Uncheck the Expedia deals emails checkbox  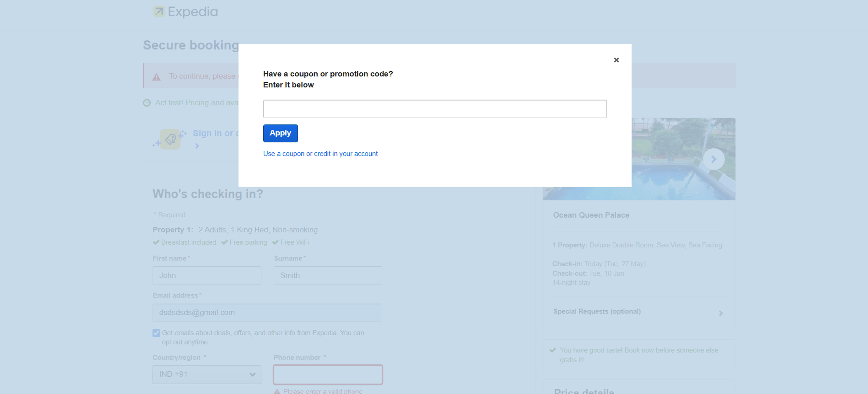[156, 333]
